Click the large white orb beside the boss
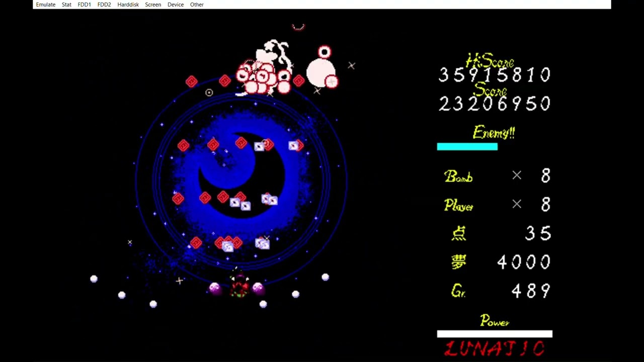The width and height of the screenshot is (644, 362). click(x=322, y=73)
